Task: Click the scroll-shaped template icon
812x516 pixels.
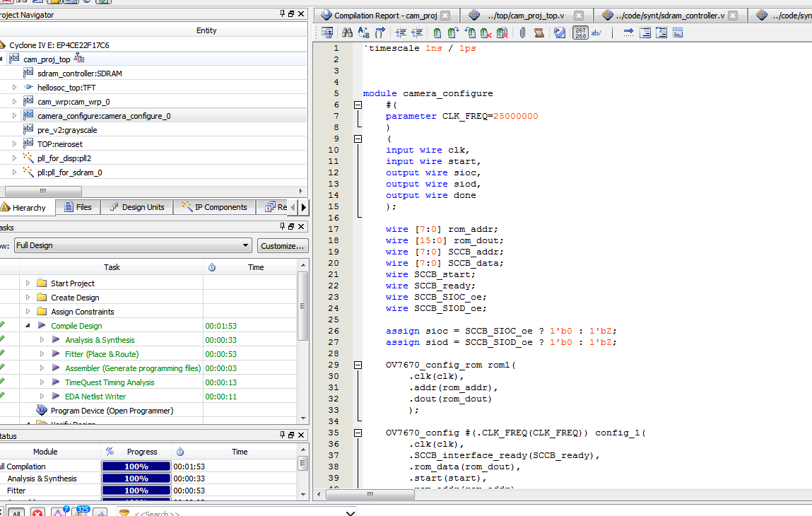Action: point(539,33)
